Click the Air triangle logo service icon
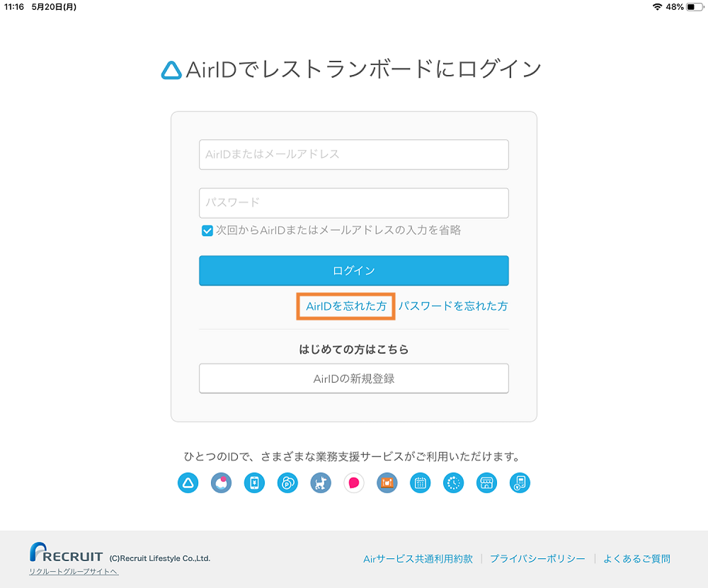The width and height of the screenshot is (708, 588). [188, 483]
